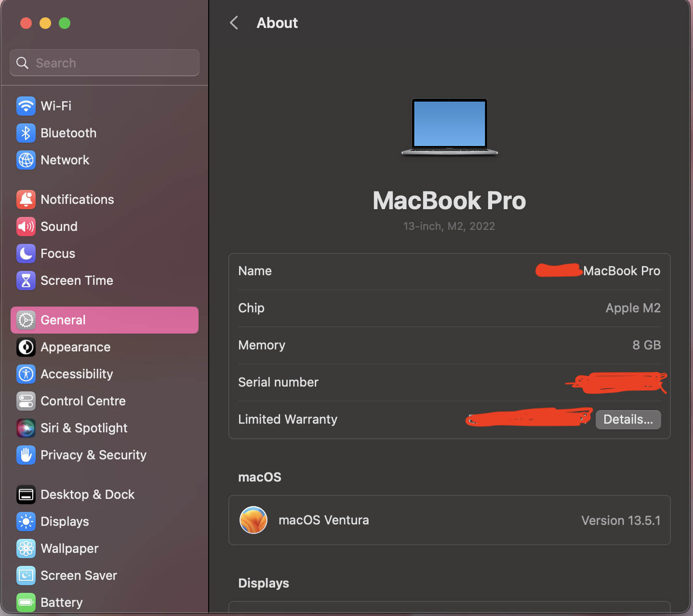Click the Battery icon in sidebar
Screen dimensions: 693x616
pyautogui.click(x=26, y=603)
